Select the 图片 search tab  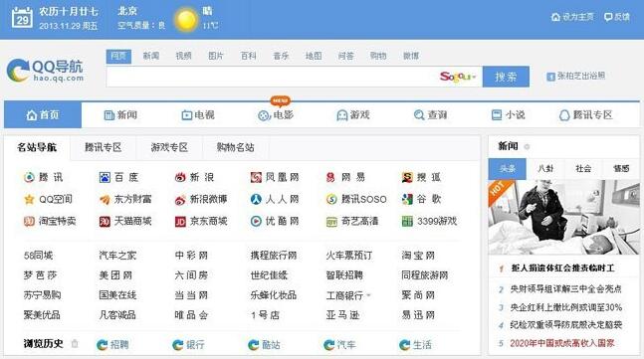216,56
